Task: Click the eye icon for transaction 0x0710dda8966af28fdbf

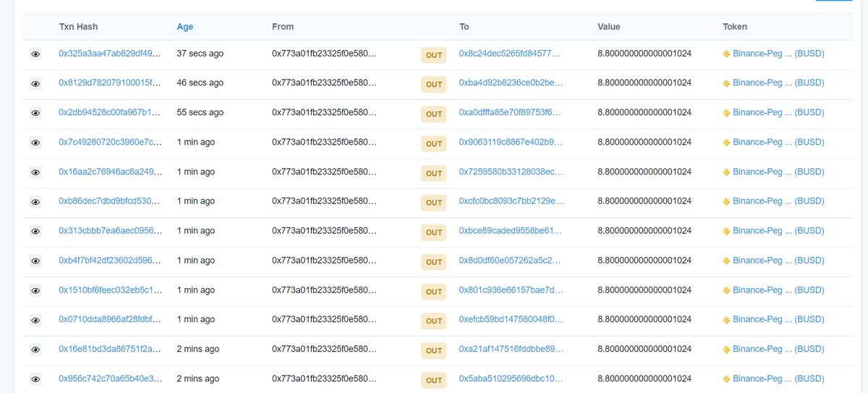Action: point(35,321)
